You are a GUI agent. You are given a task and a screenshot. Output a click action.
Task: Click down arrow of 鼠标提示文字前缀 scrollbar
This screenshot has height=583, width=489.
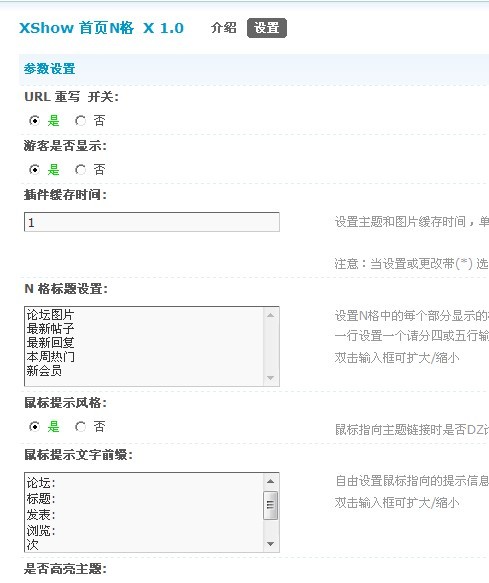271,544
